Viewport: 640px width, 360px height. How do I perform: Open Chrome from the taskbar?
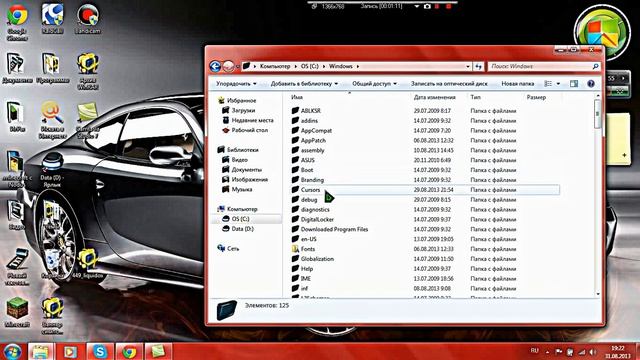pos(129,351)
